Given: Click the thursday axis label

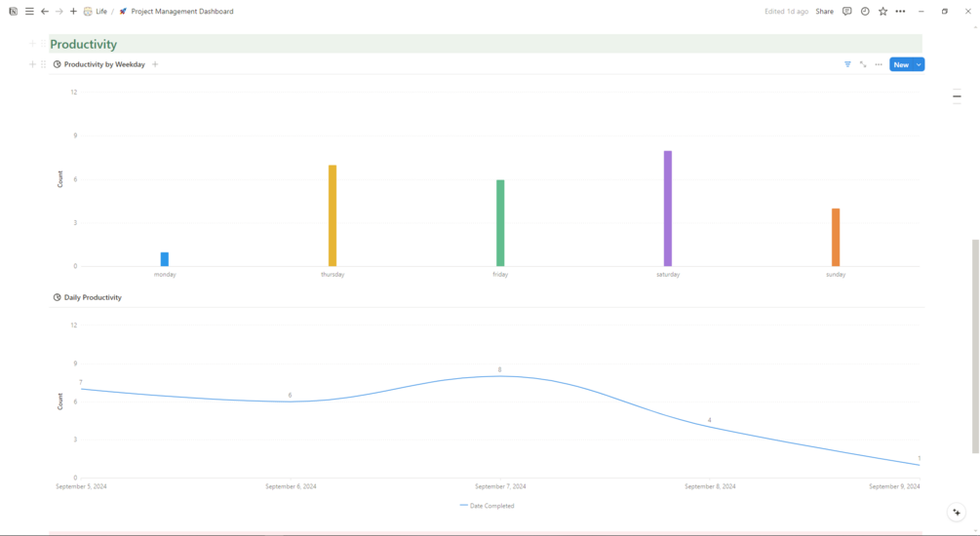Looking at the screenshot, I should tap(333, 274).
